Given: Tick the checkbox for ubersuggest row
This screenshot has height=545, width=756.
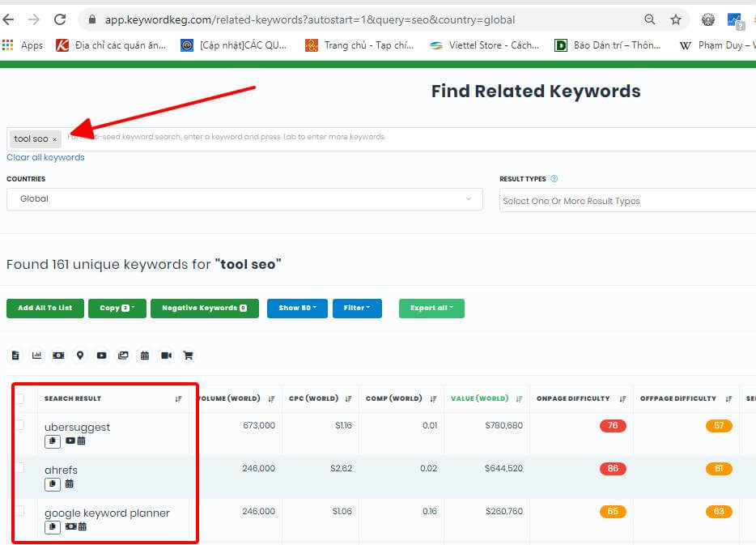Looking at the screenshot, I should coord(19,424).
